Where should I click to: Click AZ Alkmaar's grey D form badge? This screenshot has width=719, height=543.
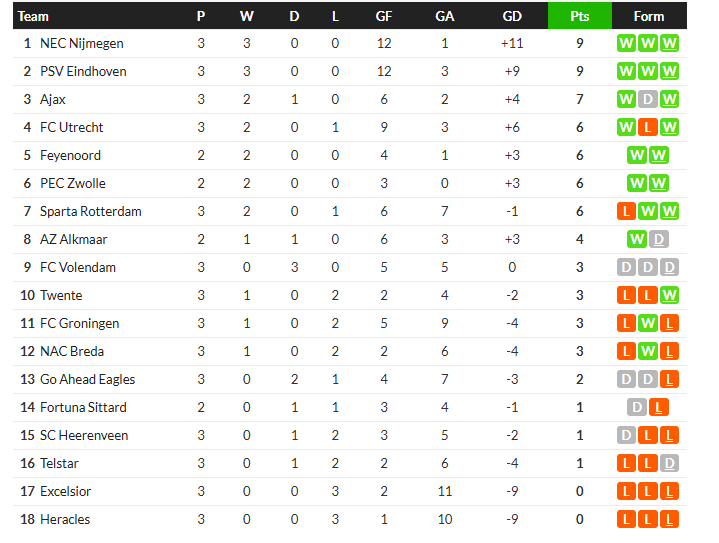click(658, 239)
